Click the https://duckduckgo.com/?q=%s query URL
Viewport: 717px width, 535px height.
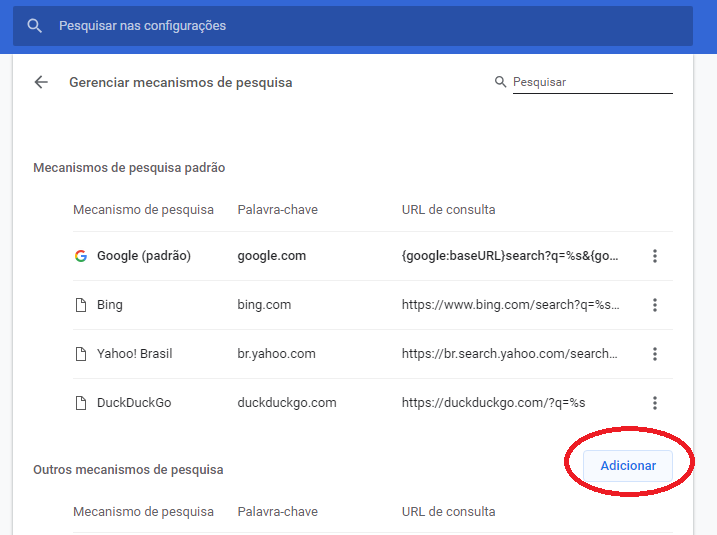tap(493, 402)
